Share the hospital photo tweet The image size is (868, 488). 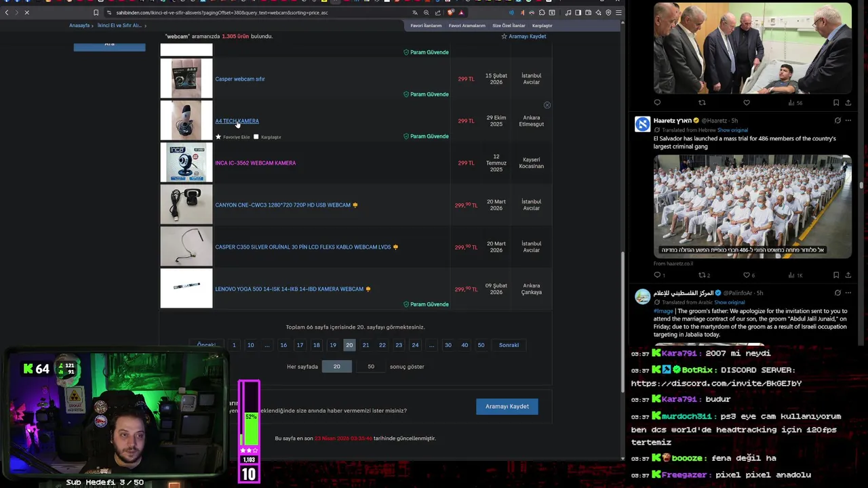pyautogui.click(x=848, y=103)
